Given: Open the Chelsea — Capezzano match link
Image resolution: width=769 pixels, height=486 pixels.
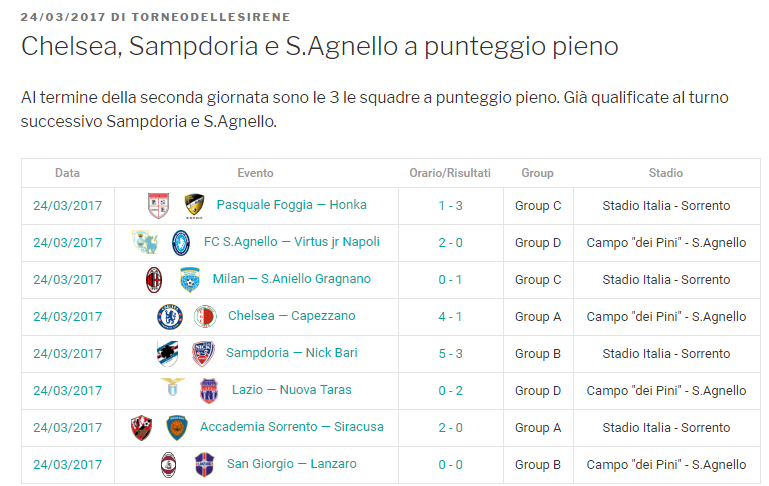Looking at the screenshot, I should coord(291,316).
